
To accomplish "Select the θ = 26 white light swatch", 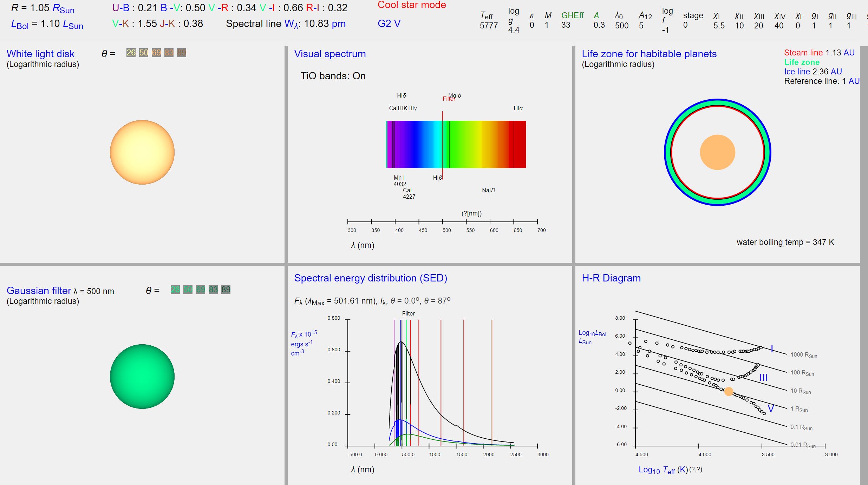I will coord(131,53).
